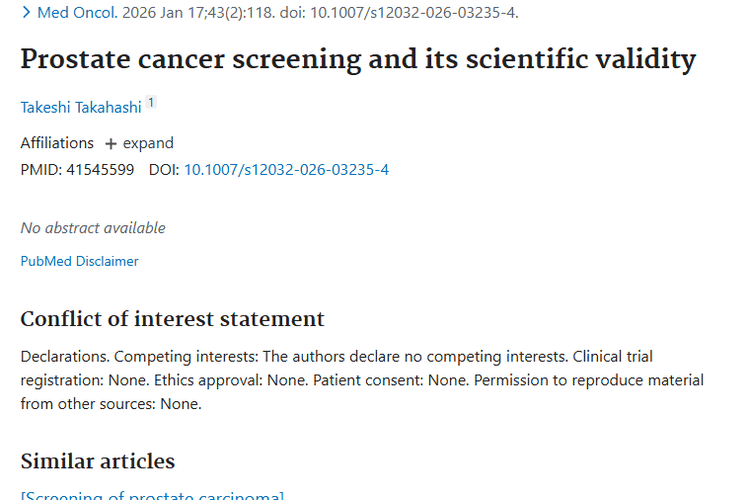
Task: Expand the Affiliations section
Action: pyautogui.click(x=148, y=143)
